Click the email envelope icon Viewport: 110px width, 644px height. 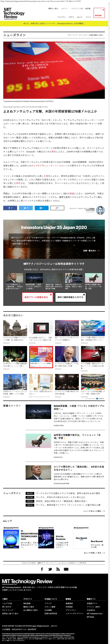(66, 569)
